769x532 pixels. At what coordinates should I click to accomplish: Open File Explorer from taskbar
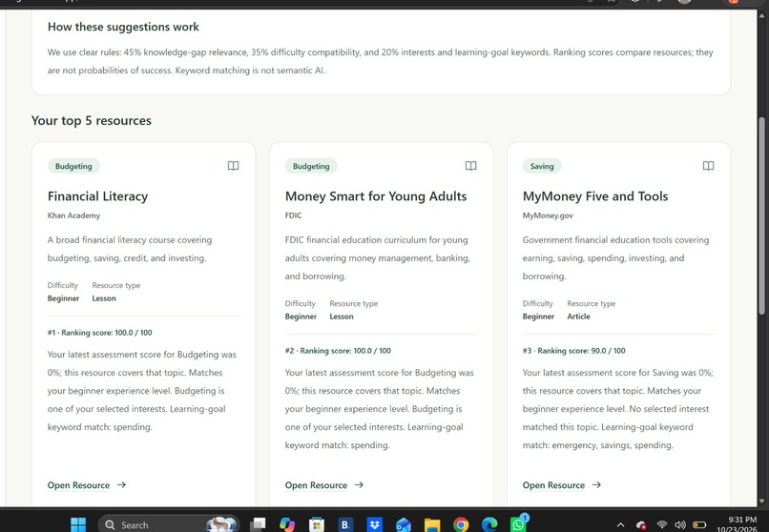pyautogui.click(x=432, y=524)
